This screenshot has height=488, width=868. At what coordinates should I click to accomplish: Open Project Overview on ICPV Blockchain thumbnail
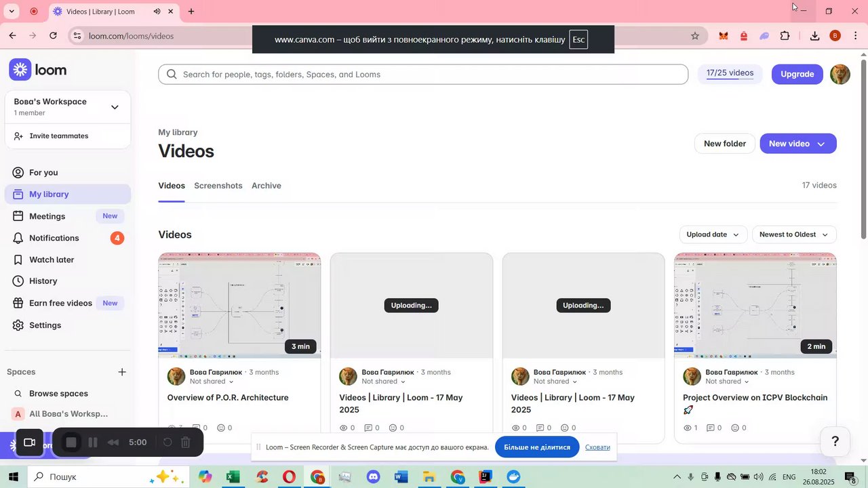tap(755, 305)
